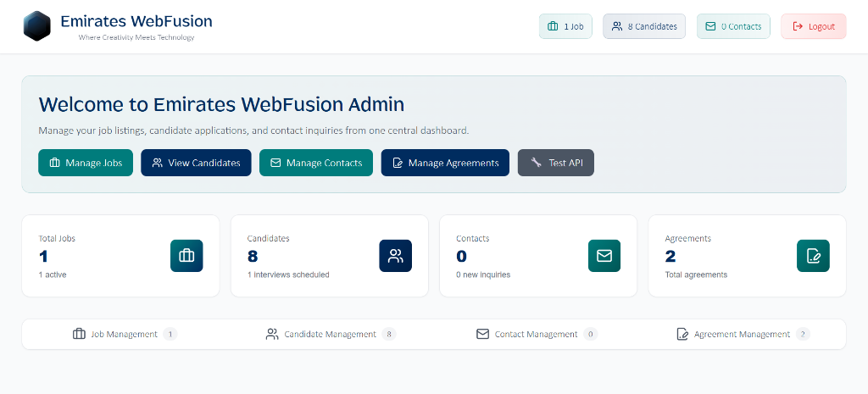Open Manage Agreements
Screen dimensions: 868x394
[x=445, y=163]
